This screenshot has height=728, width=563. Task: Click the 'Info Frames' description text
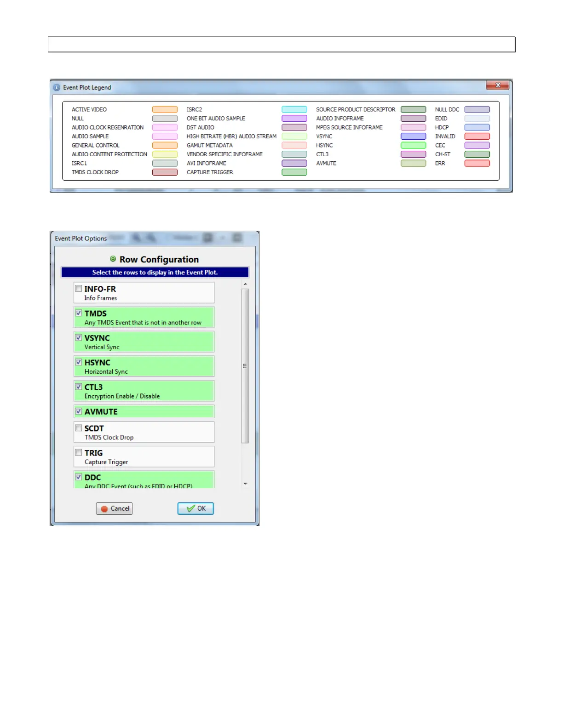101,298
